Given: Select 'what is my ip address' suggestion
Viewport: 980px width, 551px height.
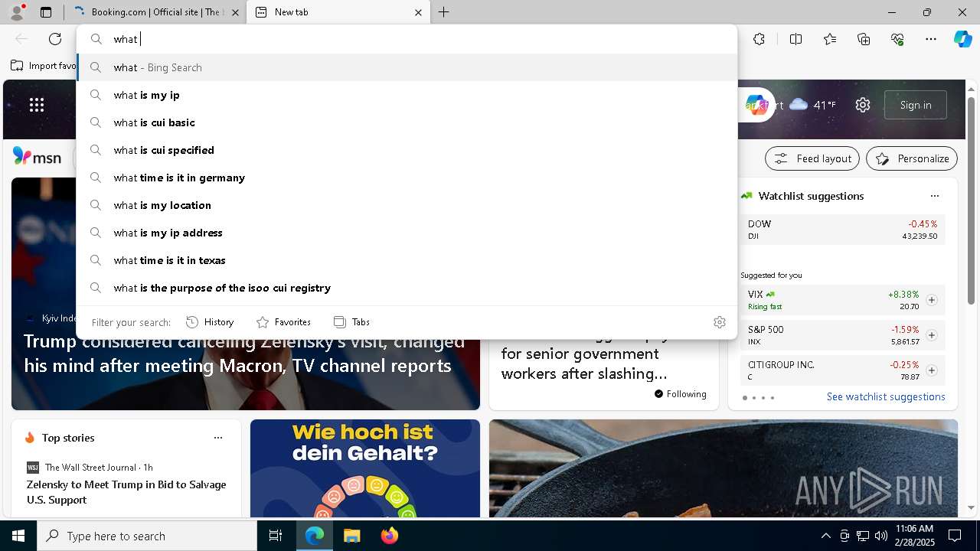Looking at the screenshot, I should [407, 233].
